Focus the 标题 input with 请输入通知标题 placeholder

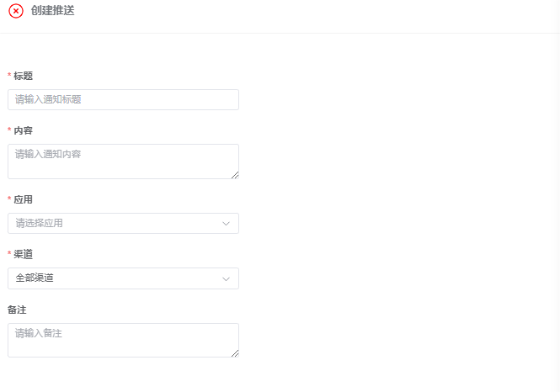(x=123, y=99)
